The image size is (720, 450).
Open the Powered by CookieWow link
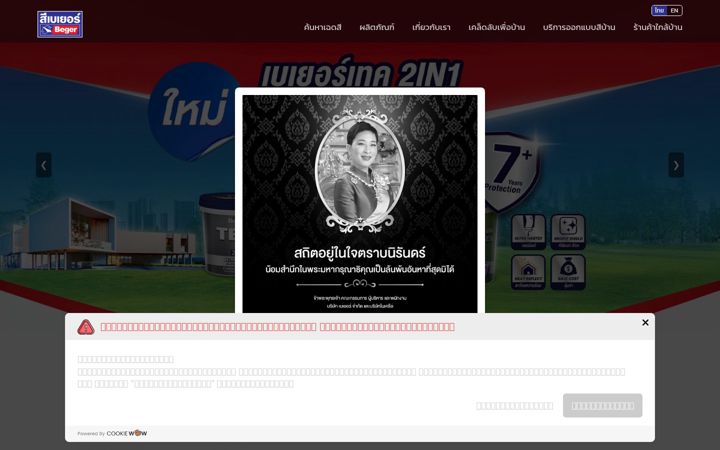pos(112,433)
